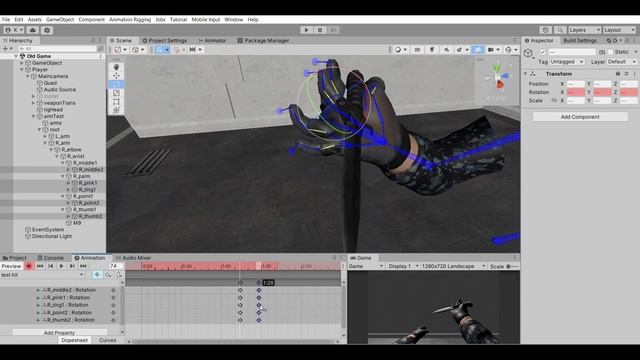
Task: Switch to the Console tab
Action: pyautogui.click(x=51, y=258)
